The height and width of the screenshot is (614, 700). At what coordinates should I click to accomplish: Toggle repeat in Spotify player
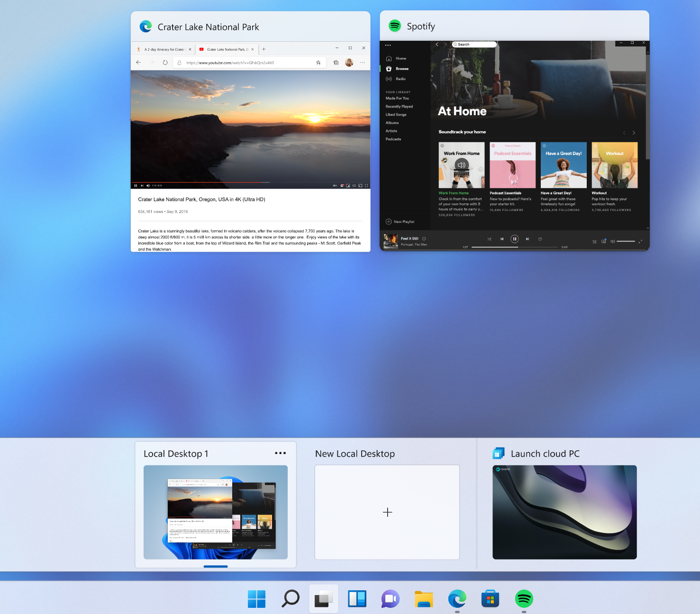tap(540, 239)
